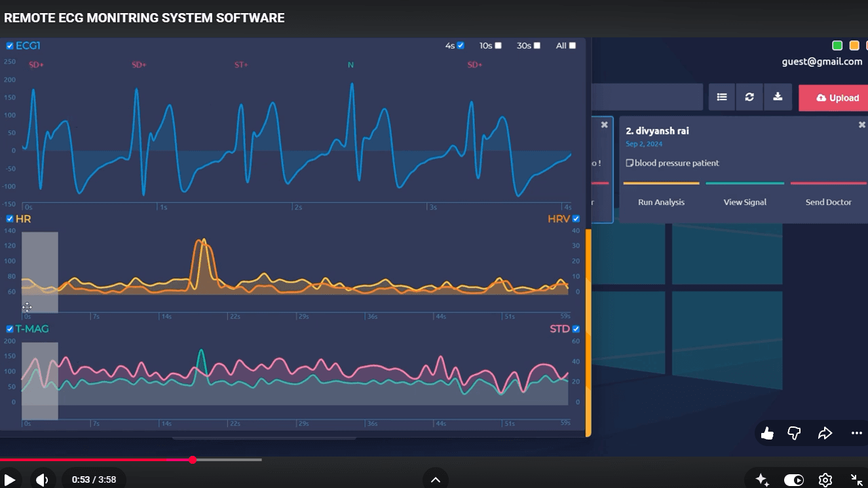This screenshot has height=488, width=868.
Task: Click Send Doctor on divyansh rai card
Action: click(x=829, y=202)
